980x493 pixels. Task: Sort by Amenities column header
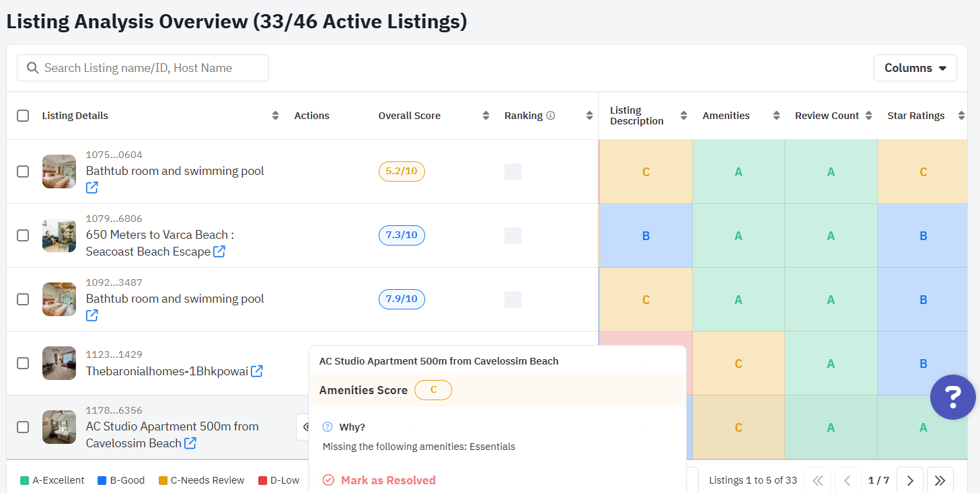(x=776, y=116)
